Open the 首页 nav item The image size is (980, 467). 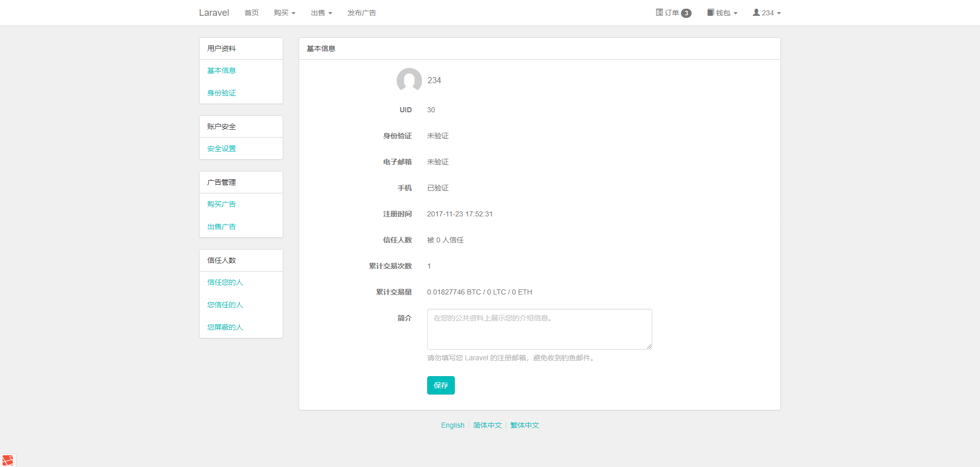click(252, 13)
